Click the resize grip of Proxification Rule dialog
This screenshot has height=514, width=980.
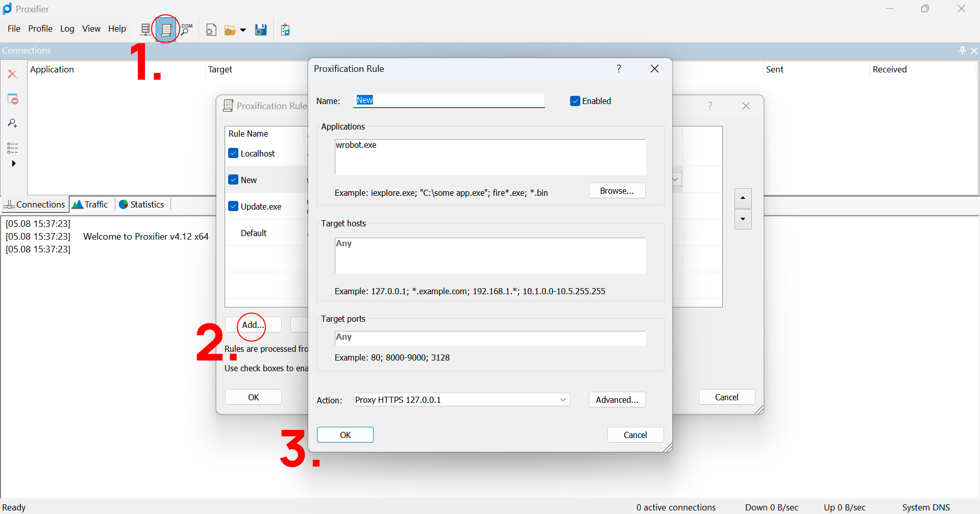(x=667, y=447)
